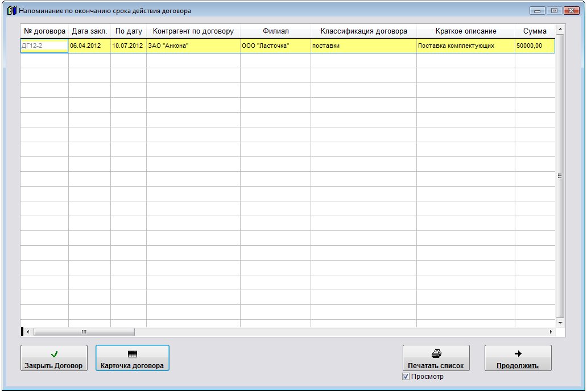Minimize the reminder window
587x392 pixels.
coord(537,11)
